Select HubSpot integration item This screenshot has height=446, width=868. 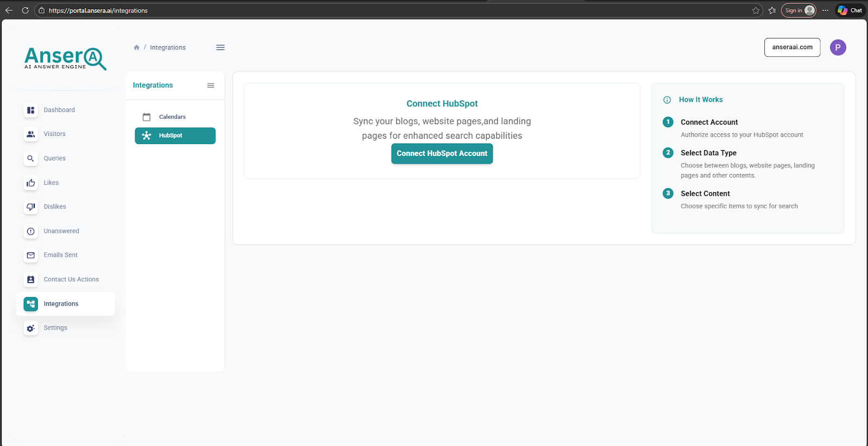[175, 136]
